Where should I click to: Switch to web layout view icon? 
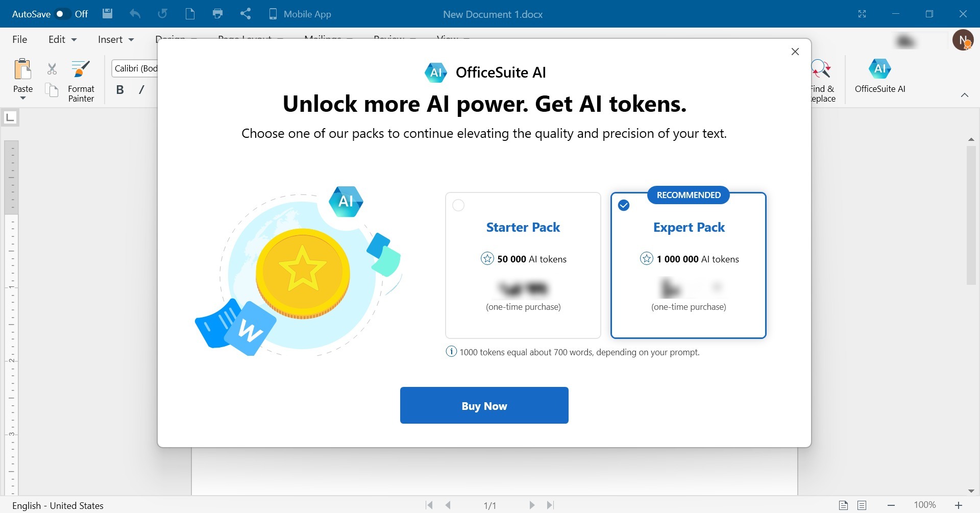pos(862,505)
